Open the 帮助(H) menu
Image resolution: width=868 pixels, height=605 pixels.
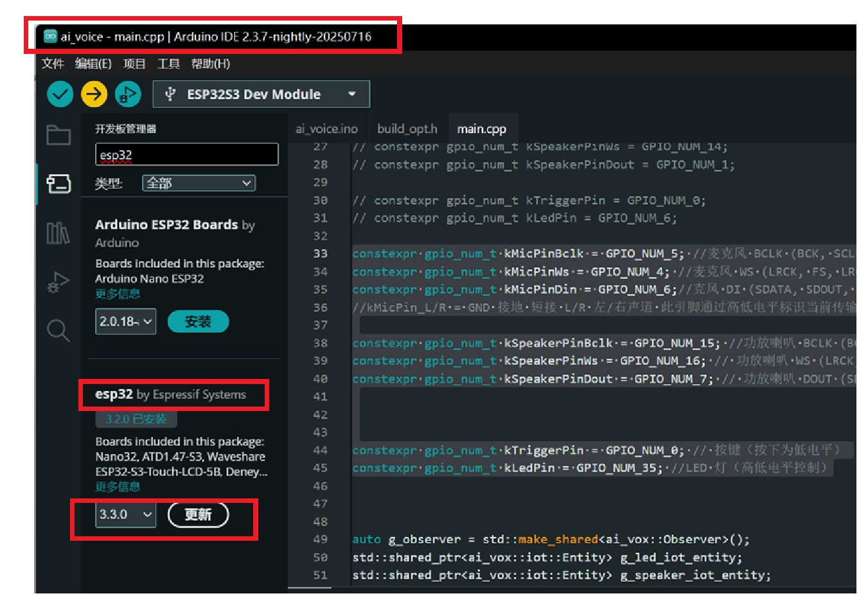point(210,64)
